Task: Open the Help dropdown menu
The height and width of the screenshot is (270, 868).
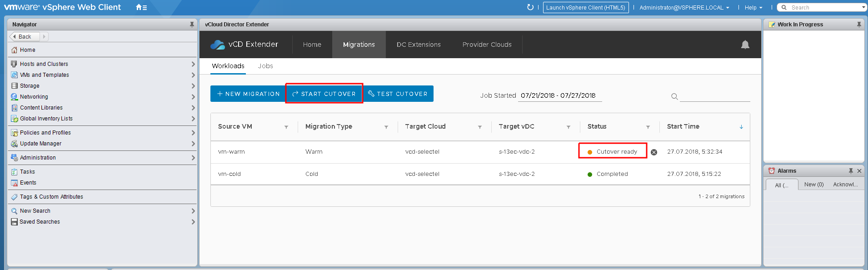Action: point(753,8)
